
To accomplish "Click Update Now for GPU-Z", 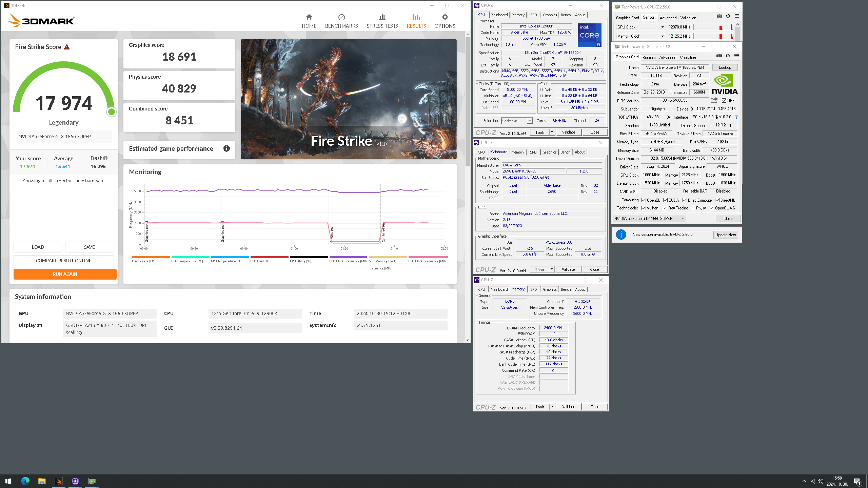I will pos(726,235).
